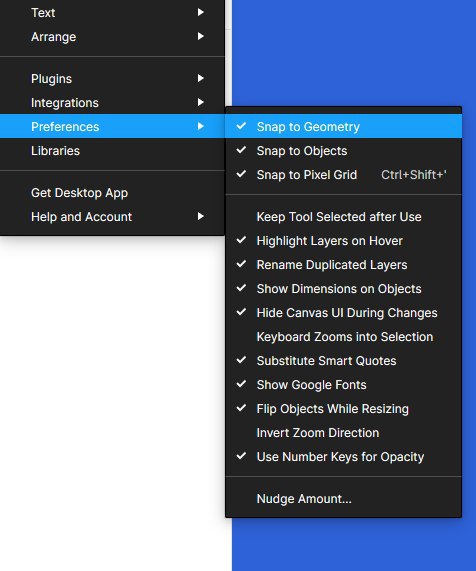Turn off Highlight Layers on Hover
This screenshot has height=571, width=476.
click(343, 241)
